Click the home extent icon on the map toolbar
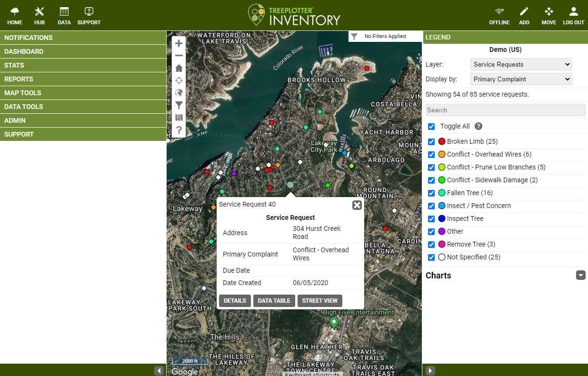Viewport: 588px width, 376px height. pos(179,68)
